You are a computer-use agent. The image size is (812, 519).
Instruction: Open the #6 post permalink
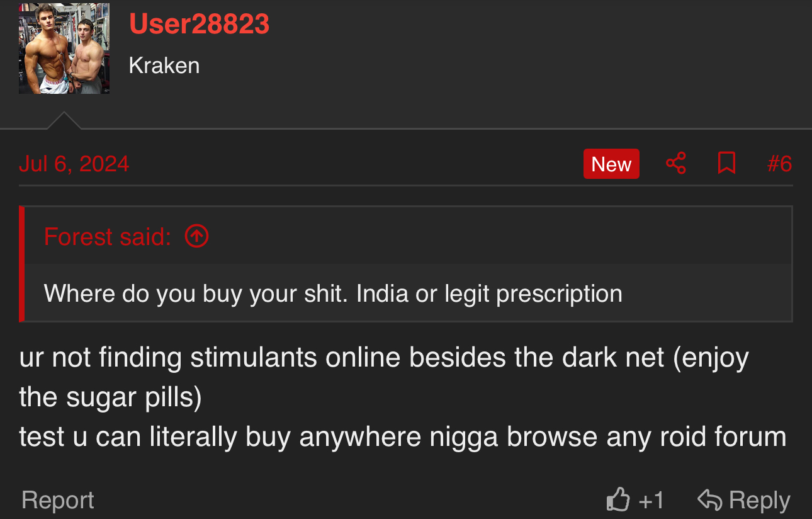(x=779, y=164)
